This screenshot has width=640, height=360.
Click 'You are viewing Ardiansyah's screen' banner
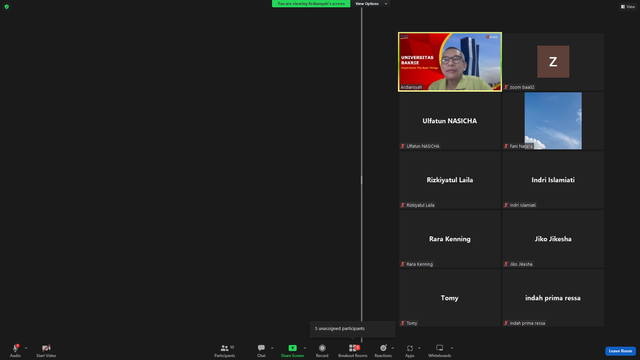(311, 4)
